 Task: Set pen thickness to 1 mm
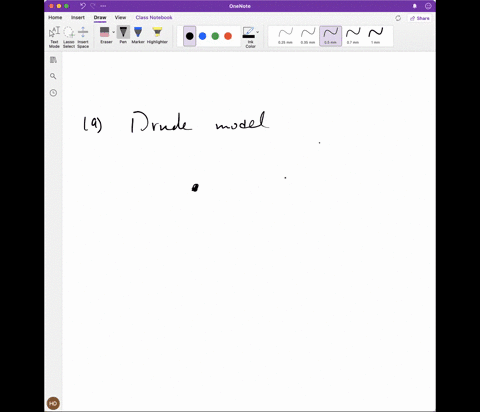pyautogui.click(x=376, y=36)
